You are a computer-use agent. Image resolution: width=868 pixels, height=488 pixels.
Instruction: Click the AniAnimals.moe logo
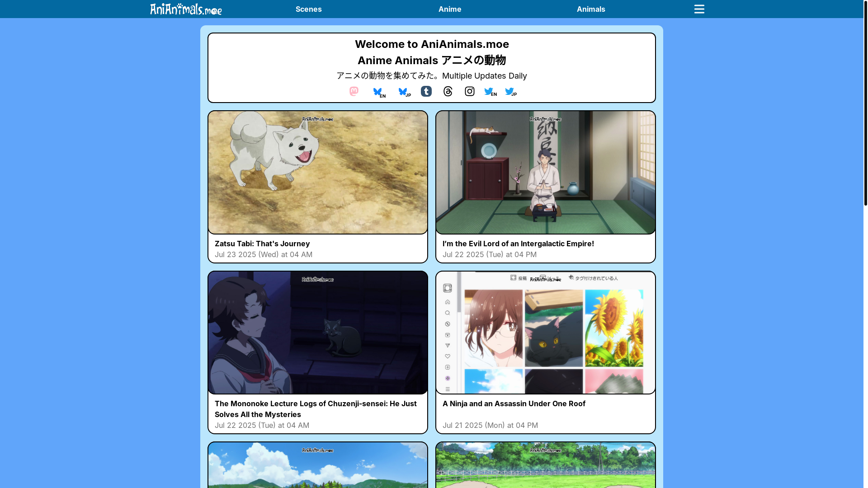tap(186, 9)
